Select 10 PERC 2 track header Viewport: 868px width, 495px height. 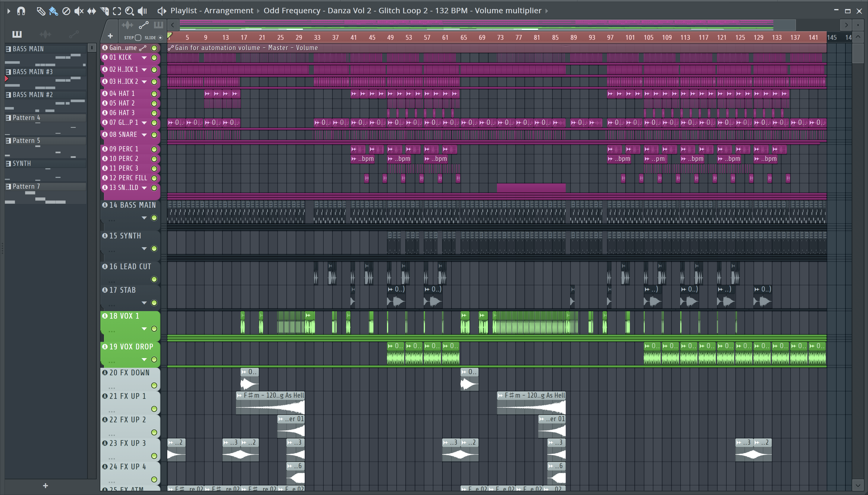130,159
